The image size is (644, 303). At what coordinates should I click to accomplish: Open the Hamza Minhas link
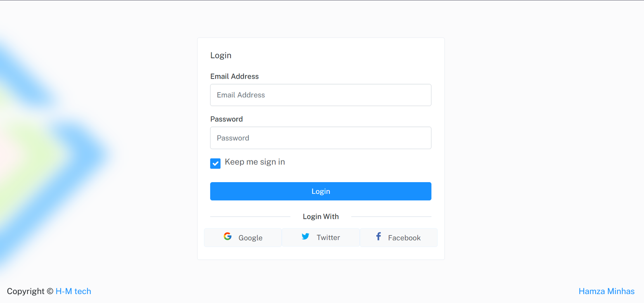(606, 291)
